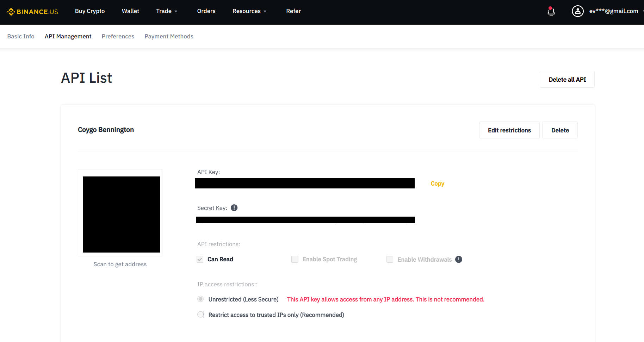Go to Buy Crypto
This screenshot has height=342, width=644.
[x=90, y=11]
